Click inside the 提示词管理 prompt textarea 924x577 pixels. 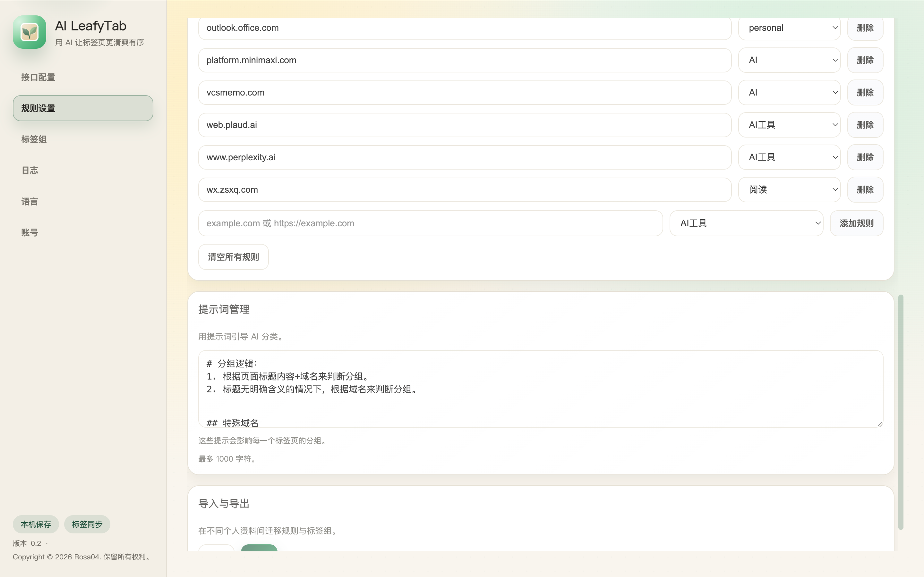[x=540, y=389]
